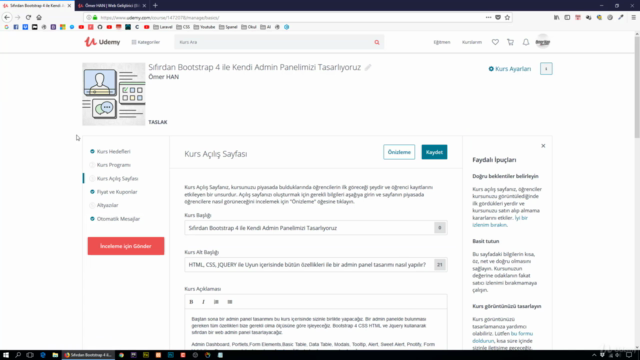This screenshot has width=640, height=360.
Task: Reload the page with the refresh icon
Action: pyautogui.click(x=28, y=17)
